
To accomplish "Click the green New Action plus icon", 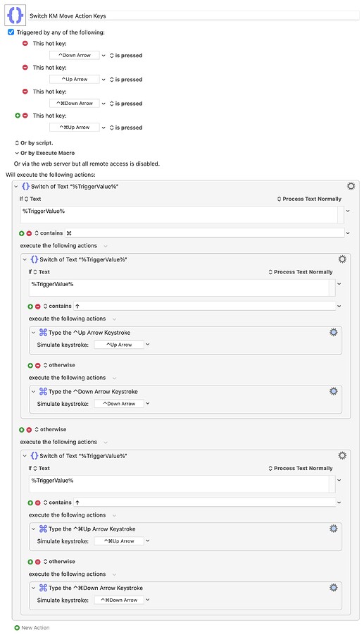I will coord(17,627).
